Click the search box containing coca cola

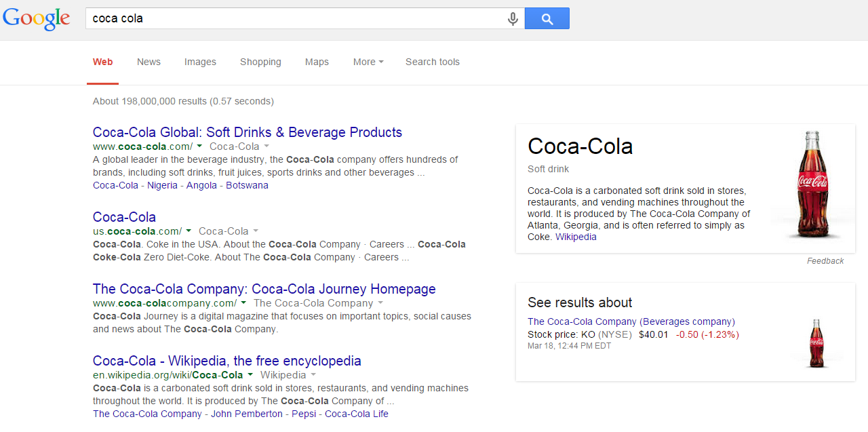pos(298,19)
